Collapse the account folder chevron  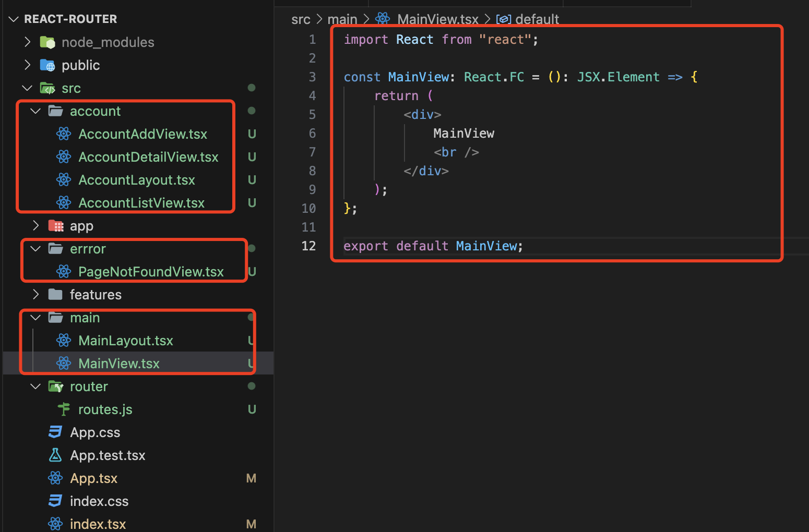(35, 111)
